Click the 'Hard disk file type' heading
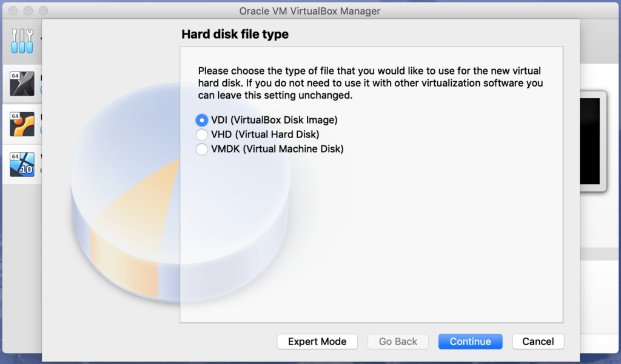 [x=235, y=34]
